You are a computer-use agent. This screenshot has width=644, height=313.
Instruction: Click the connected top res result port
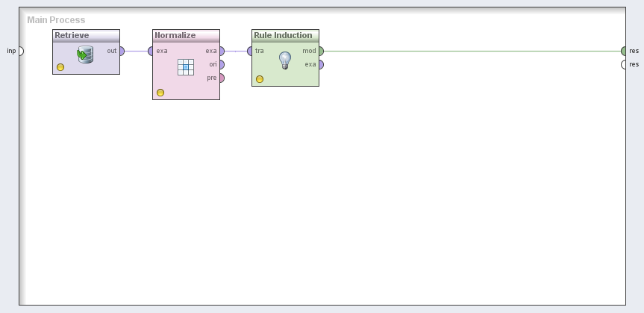(x=624, y=52)
